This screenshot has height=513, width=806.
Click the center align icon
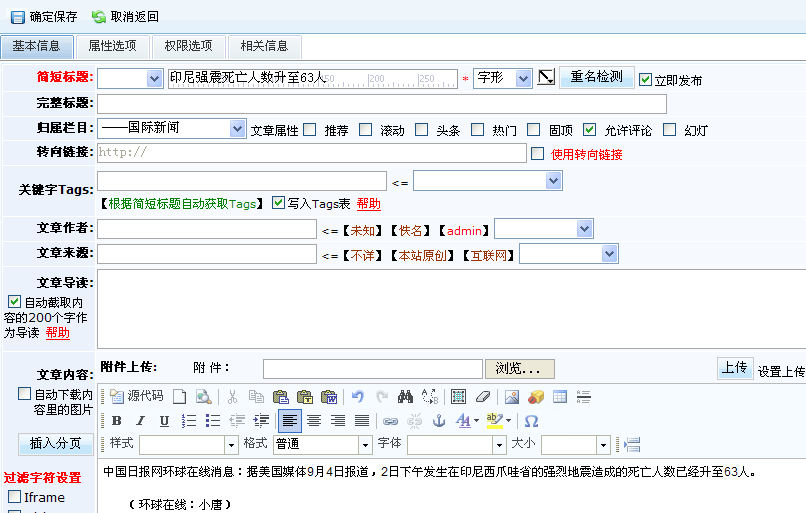pos(314,421)
